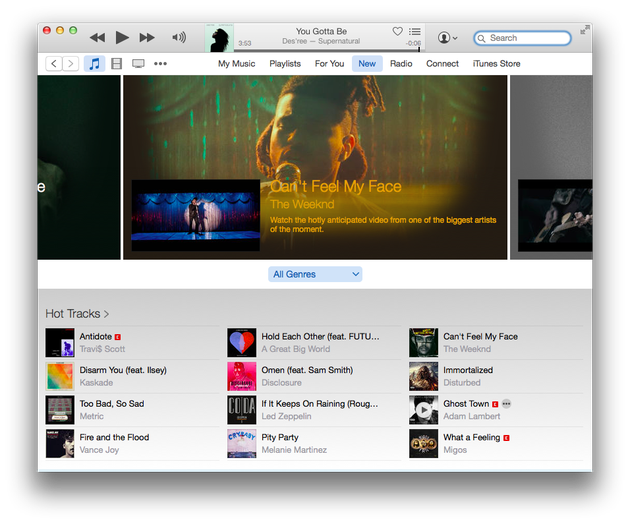Click the Too Bad, So Sad cover art
630x524 pixels.
[x=60, y=410]
